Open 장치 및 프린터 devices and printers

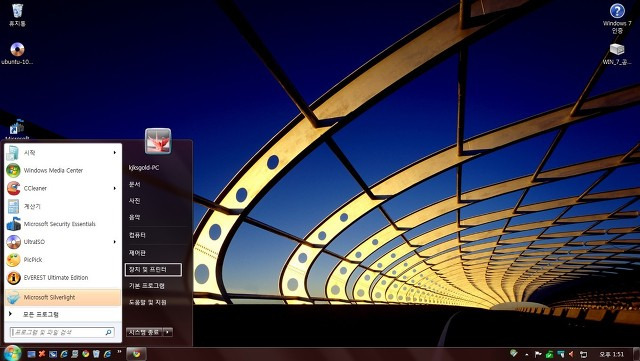click(x=153, y=270)
